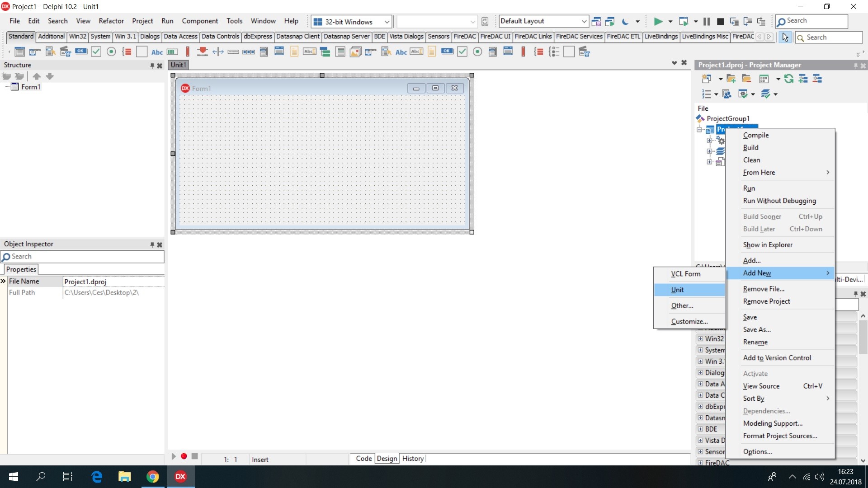Open the Sort By submenu
The width and height of the screenshot is (868, 488).
[780, 399]
